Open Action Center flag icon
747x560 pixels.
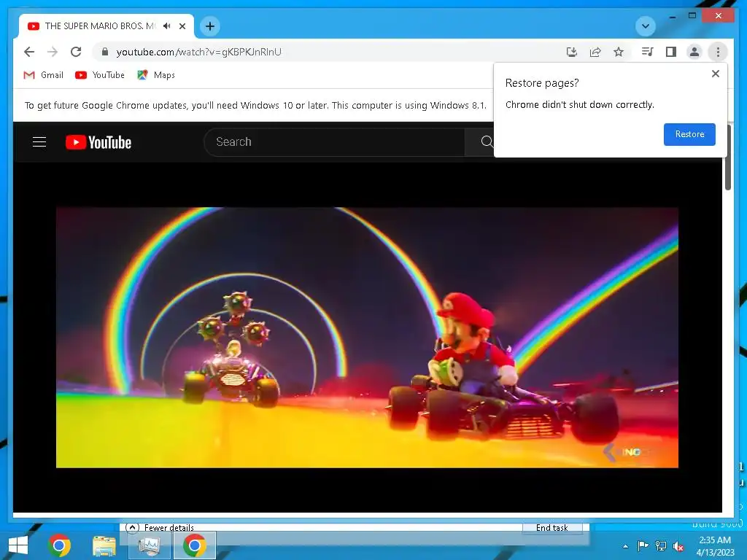pyautogui.click(x=643, y=545)
